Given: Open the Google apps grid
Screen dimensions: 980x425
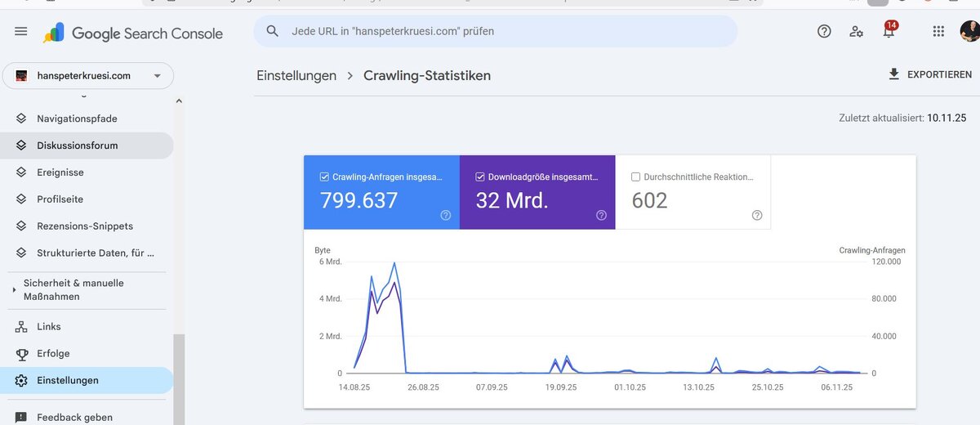Looking at the screenshot, I should 938,32.
